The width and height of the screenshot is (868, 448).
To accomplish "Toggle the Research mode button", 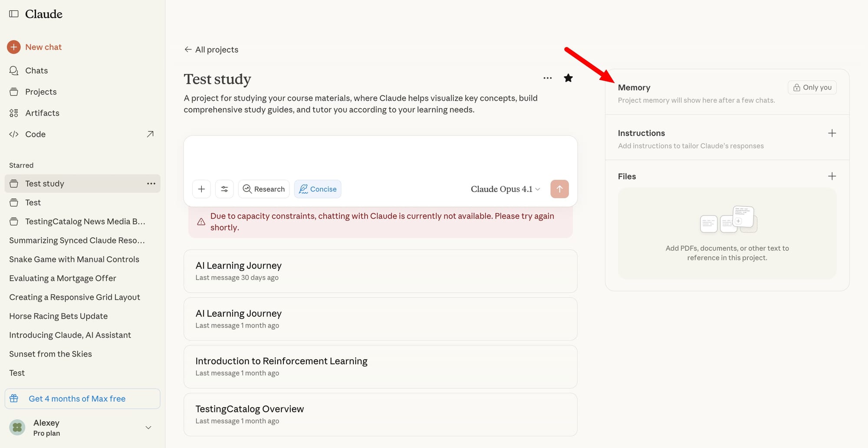I will coord(264,189).
